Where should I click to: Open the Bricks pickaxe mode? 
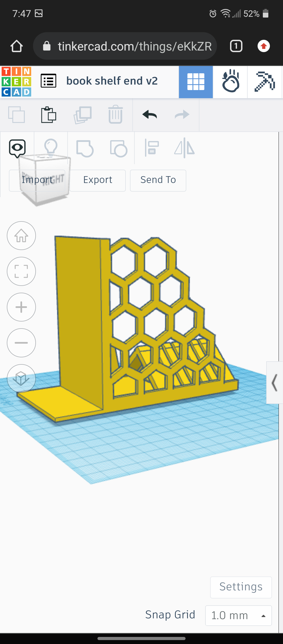point(265,82)
